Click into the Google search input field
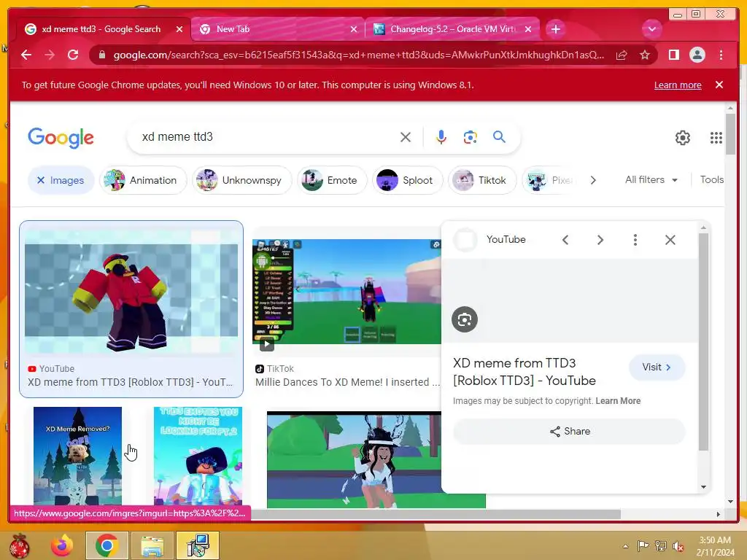This screenshot has width=747, height=560. 267,137
